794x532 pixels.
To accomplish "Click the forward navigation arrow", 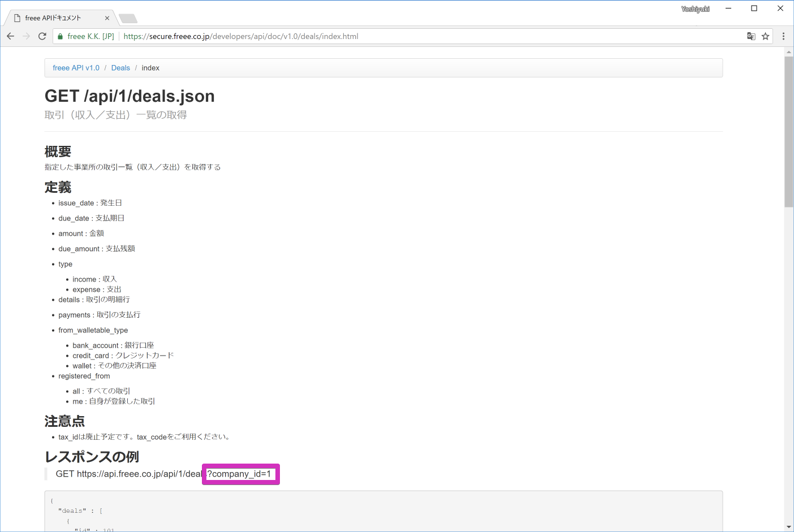I will 26,36.
